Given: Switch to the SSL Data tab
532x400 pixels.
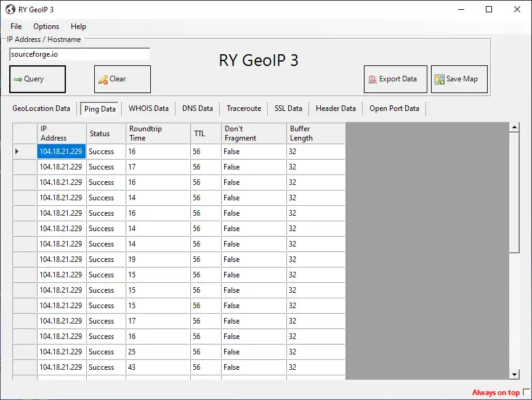Looking at the screenshot, I should coord(288,108).
